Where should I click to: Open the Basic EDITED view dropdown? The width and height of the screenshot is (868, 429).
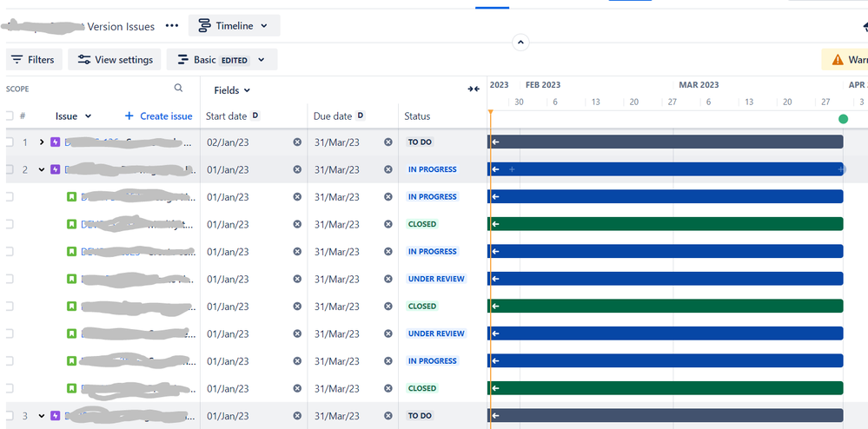[222, 60]
